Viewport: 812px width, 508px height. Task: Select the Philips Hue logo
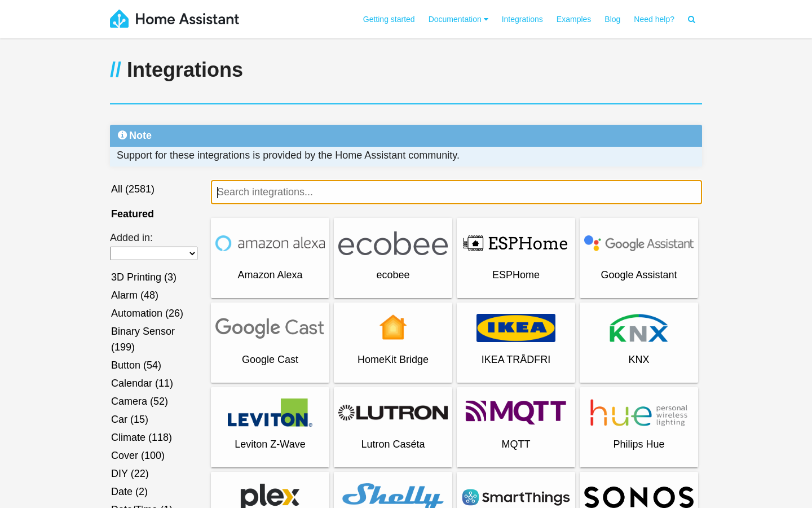click(639, 413)
